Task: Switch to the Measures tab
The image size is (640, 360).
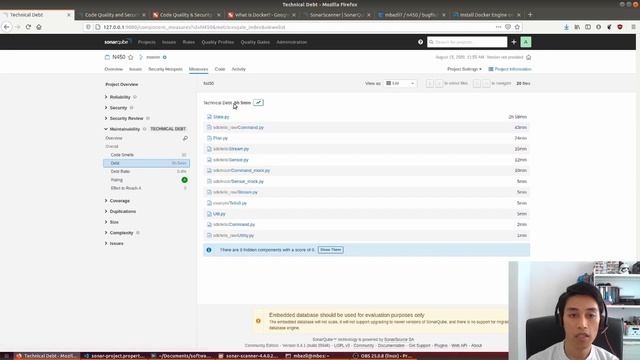Action: coord(198,69)
